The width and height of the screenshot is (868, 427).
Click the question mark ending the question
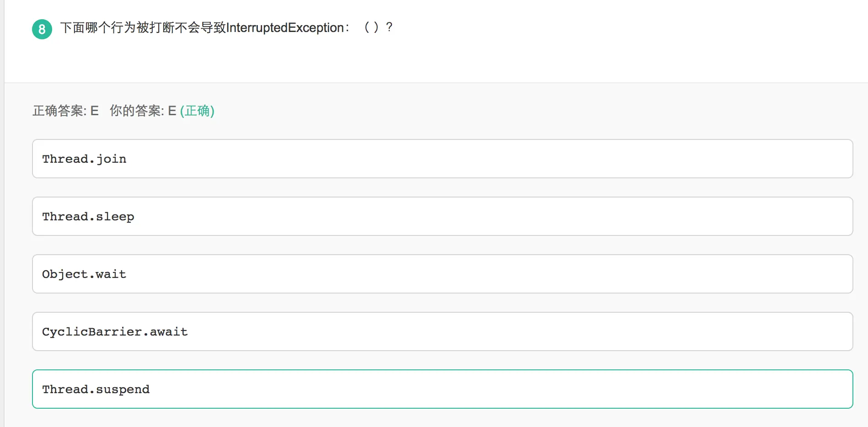pyautogui.click(x=389, y=27)
